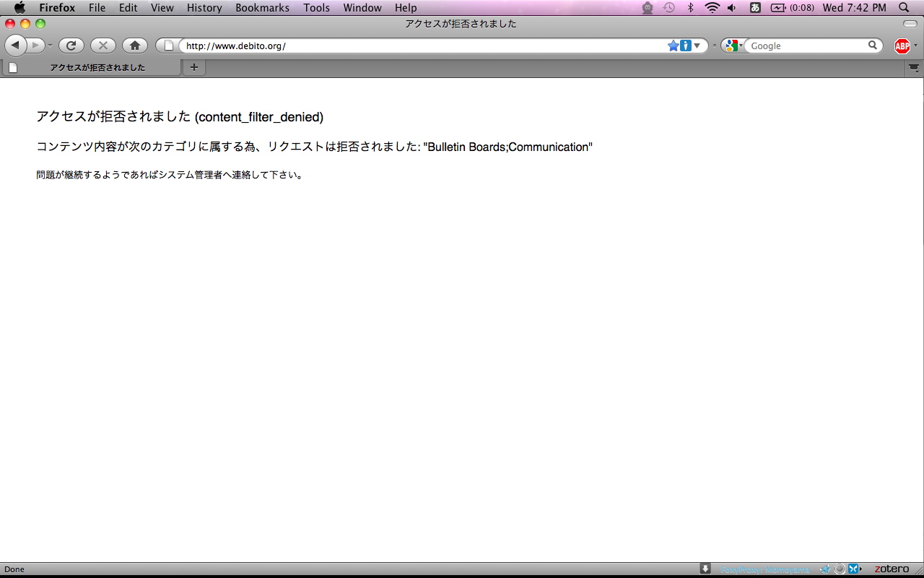Screen dimensions: 924x578
Task: Select the アクセスが拒否されました tab
Action: [x=91, y=67]
